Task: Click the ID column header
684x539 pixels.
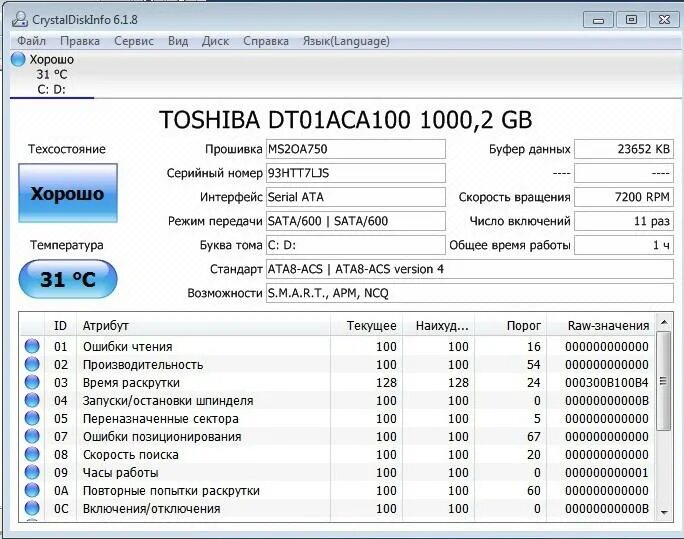Action: pos(60,326)
